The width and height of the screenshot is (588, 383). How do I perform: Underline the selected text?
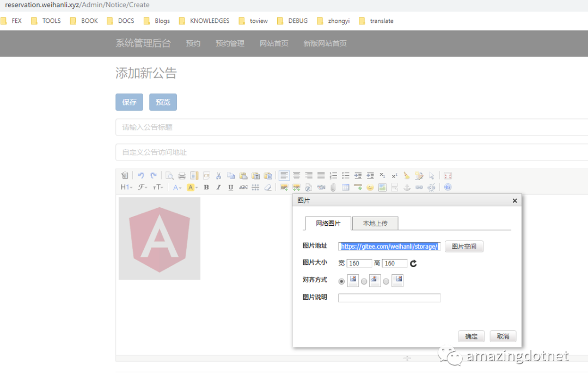(231, 187)
